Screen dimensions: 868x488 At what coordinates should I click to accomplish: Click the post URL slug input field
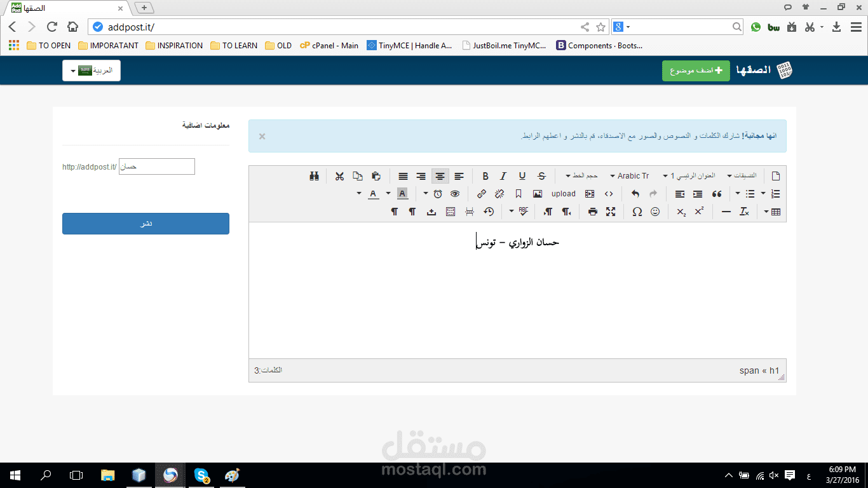tap(157, 166)
